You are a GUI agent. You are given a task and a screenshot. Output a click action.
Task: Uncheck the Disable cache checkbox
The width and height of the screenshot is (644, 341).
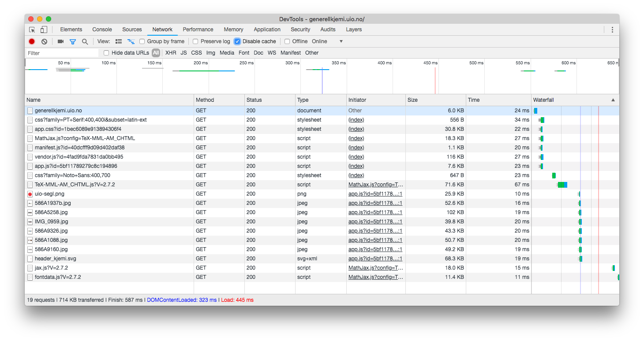[x=237, y=41]
